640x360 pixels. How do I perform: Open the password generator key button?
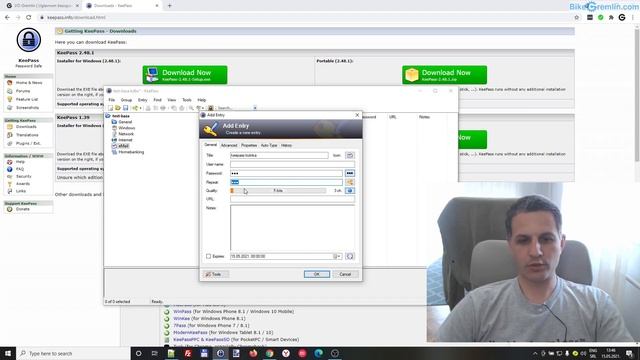coord(350,182)
